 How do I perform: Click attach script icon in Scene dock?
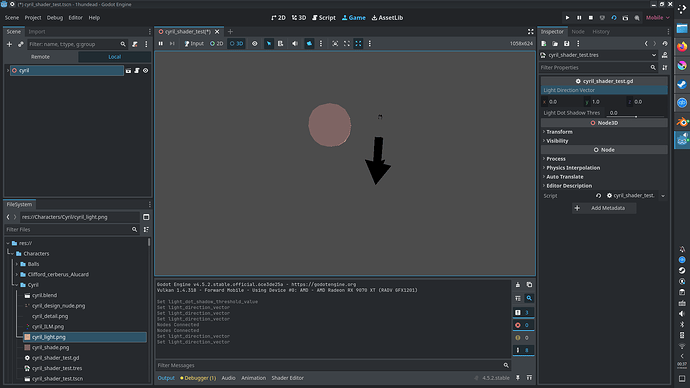click(135, 44)
